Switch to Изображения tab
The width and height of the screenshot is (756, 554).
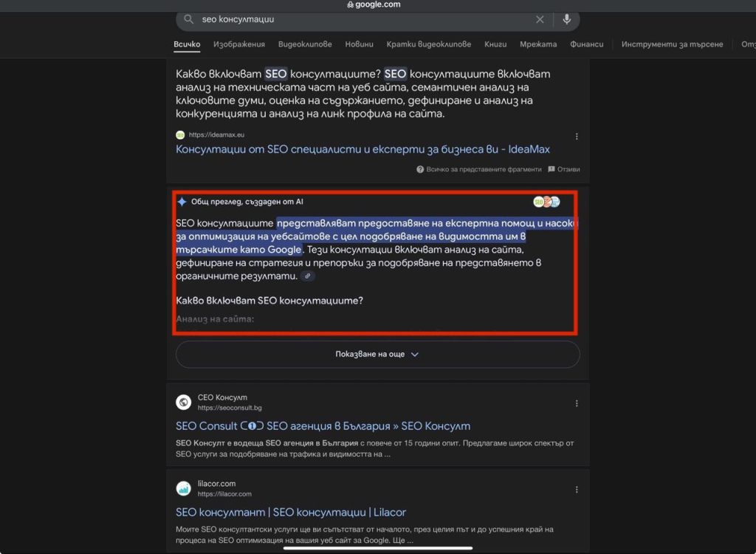239,44
